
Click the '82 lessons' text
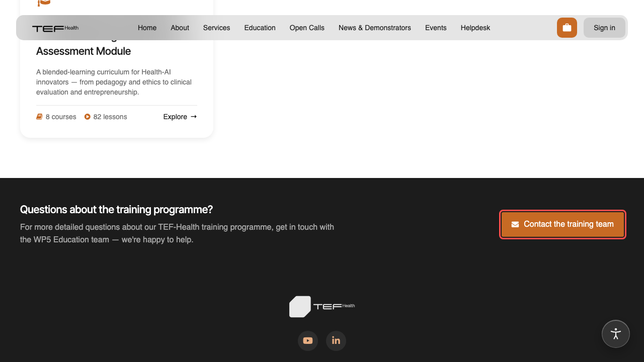tap(110, 117)
